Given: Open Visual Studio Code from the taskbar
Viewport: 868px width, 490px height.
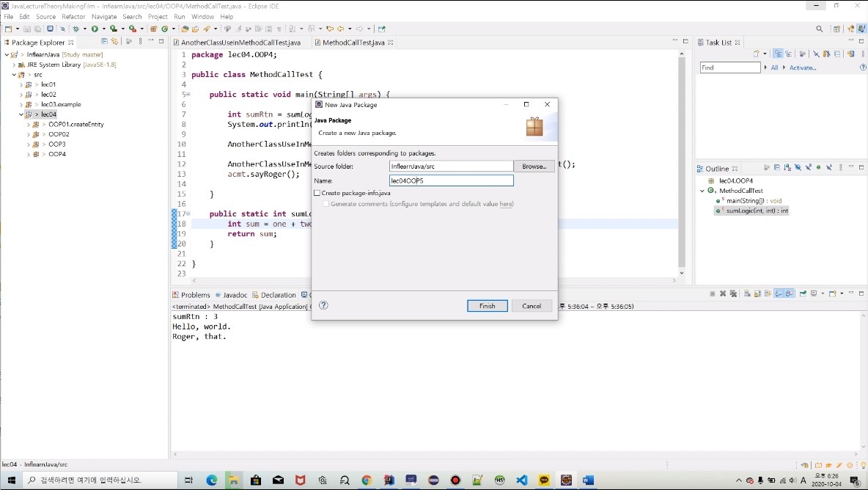Looking at the screenshot, I should (521, 480).
